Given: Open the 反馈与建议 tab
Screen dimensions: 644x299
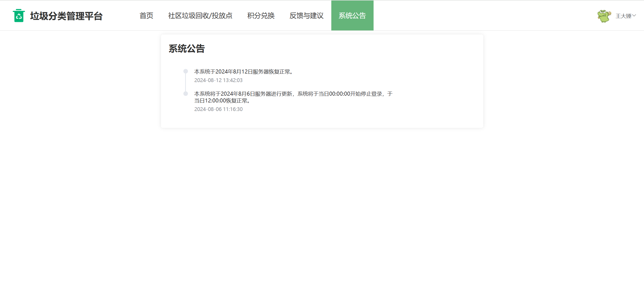Looking at the screenshot, I should [306, 16].
